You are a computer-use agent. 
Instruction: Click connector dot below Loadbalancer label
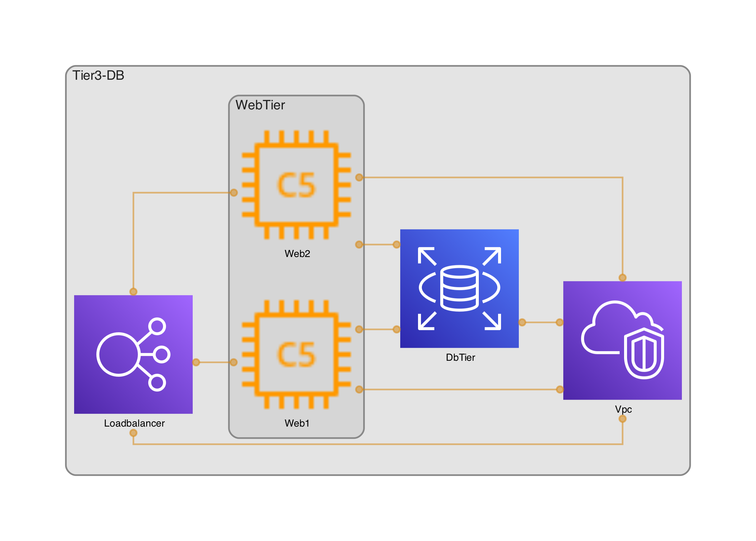(133, 433)
